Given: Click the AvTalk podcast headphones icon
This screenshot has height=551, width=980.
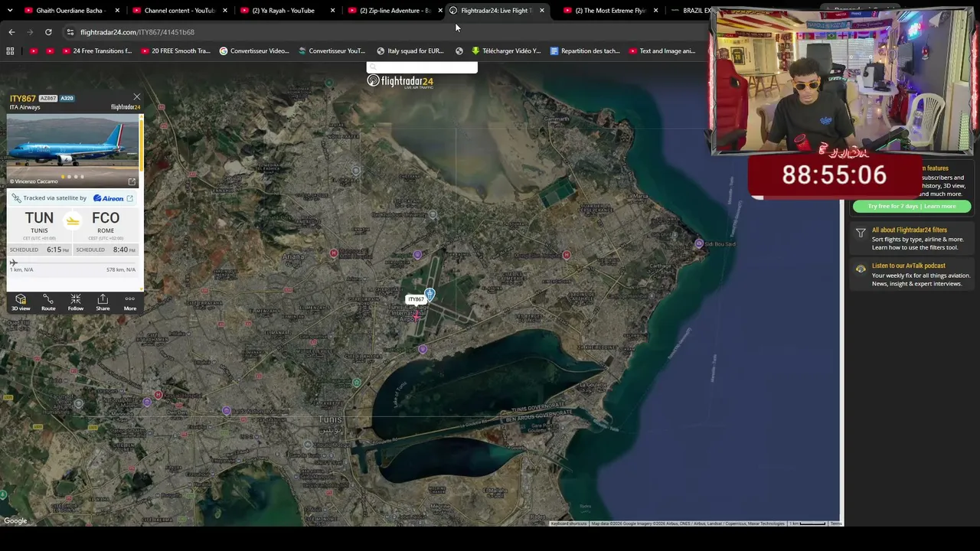Looking at the screenshot, I should [x=861, y=269].
